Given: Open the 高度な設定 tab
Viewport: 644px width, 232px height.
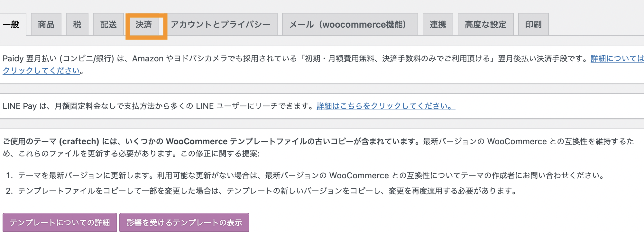Looking at the screenshot, I should coord(485,25).
